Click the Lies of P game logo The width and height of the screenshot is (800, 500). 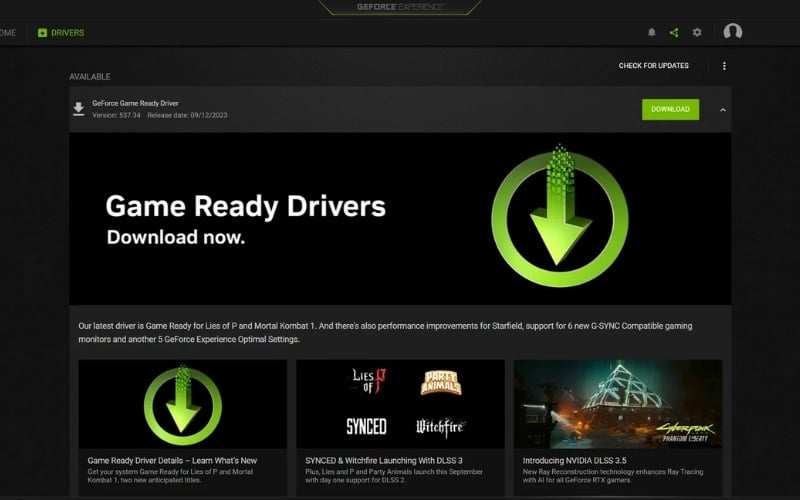click(369, 382)
